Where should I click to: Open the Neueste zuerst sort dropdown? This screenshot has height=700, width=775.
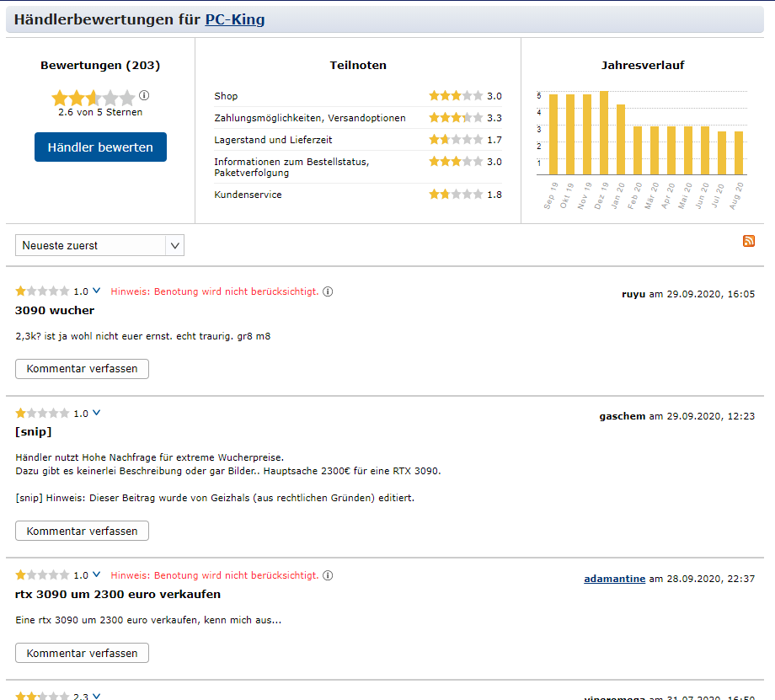pos(100,245)
